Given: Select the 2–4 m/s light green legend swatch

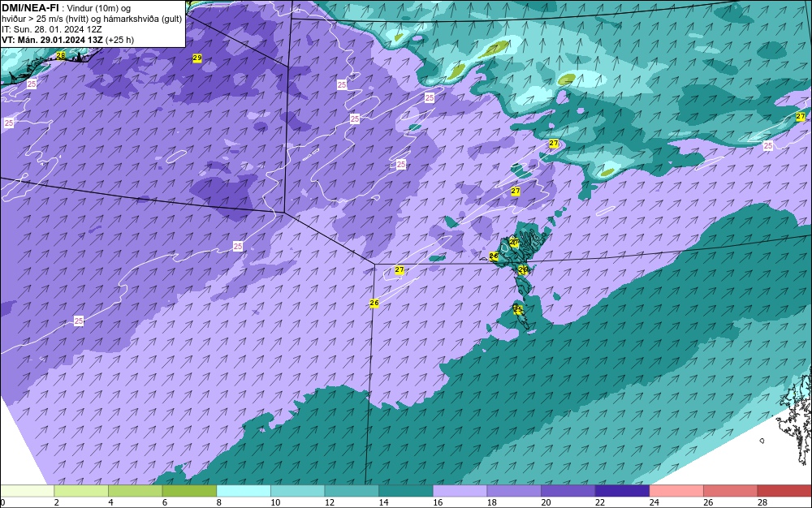Looking at the screenshot, I should 81,491.
